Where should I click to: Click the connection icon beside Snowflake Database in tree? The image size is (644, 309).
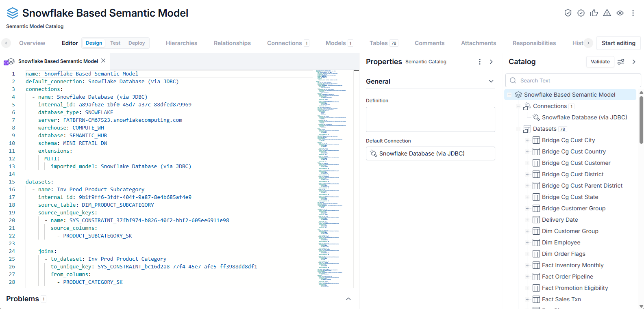536,117
